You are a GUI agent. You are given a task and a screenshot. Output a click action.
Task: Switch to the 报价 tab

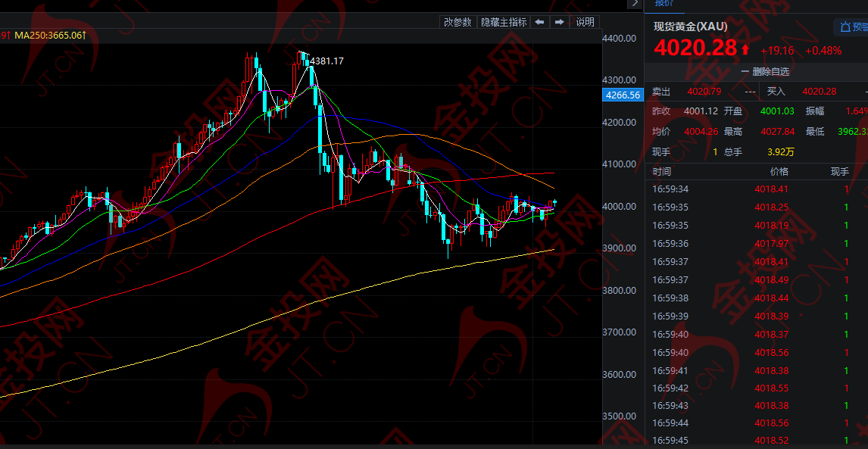pos(664,3)
